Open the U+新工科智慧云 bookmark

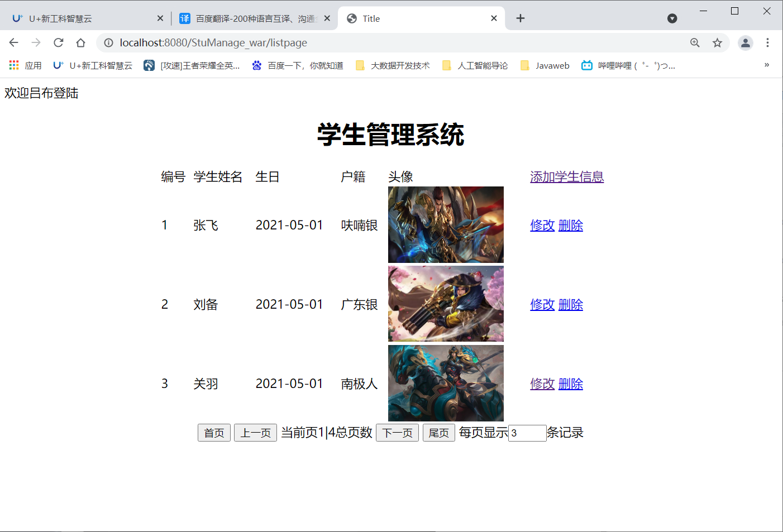coord(93,65)
